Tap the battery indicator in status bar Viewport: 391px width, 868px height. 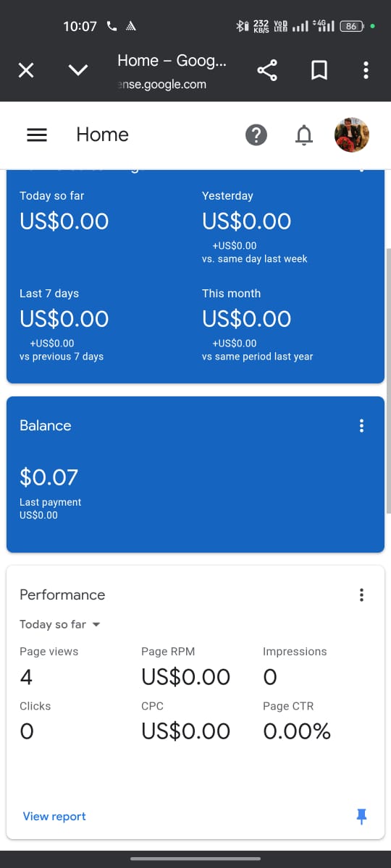point(352,26)
